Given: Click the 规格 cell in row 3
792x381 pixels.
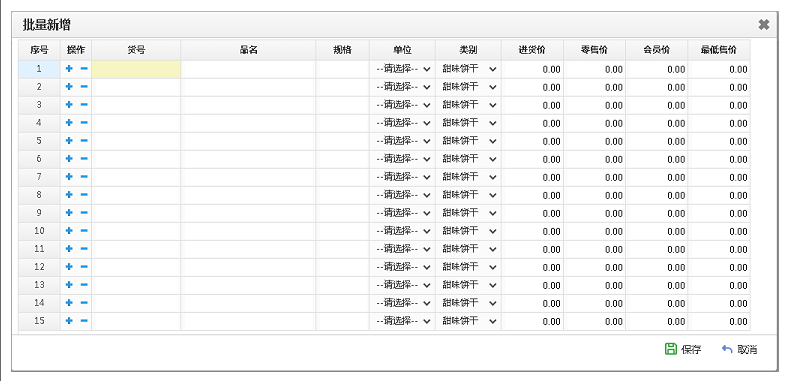Looking at the screenshot, I should pos(342,105).
